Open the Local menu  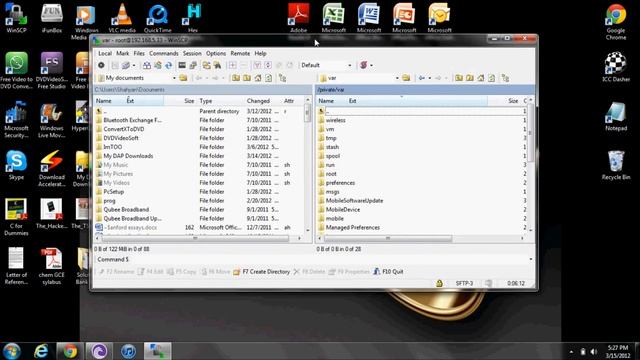pos(104,53)
